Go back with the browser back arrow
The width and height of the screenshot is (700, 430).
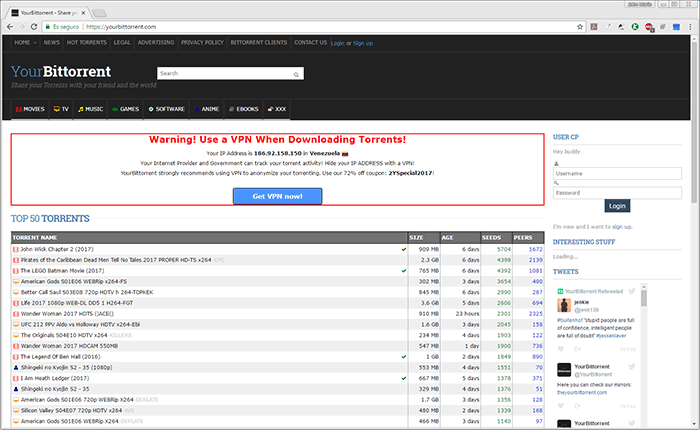click(10, 27)
